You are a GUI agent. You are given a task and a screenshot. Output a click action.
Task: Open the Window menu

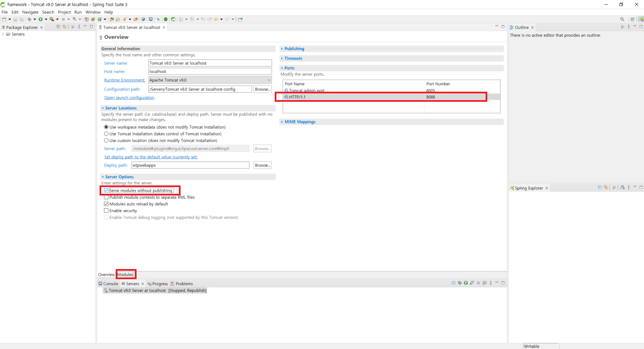pos(93,12)
